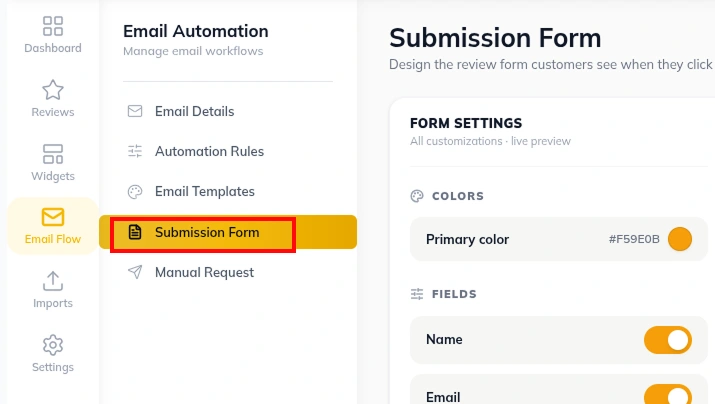Screen dimensions: 715x404
Task: Click the Email Details envelope icon
Action: click(x=135, y=111)
